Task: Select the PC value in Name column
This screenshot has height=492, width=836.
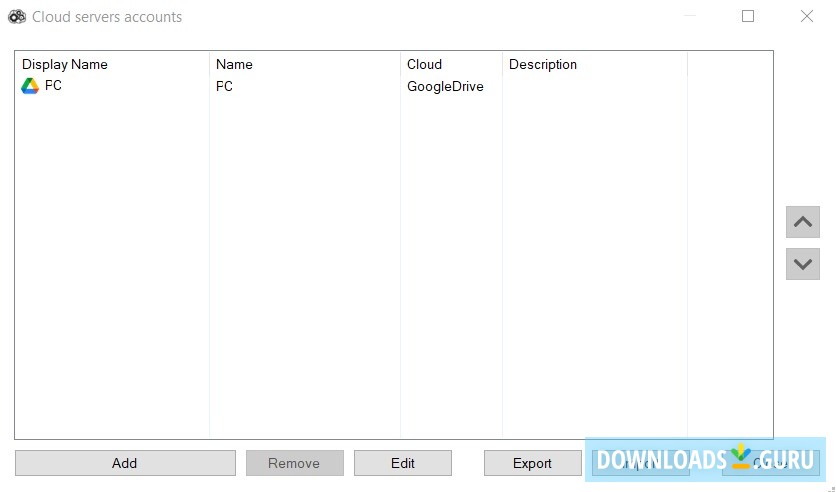Action: click(x=224, y=86)
